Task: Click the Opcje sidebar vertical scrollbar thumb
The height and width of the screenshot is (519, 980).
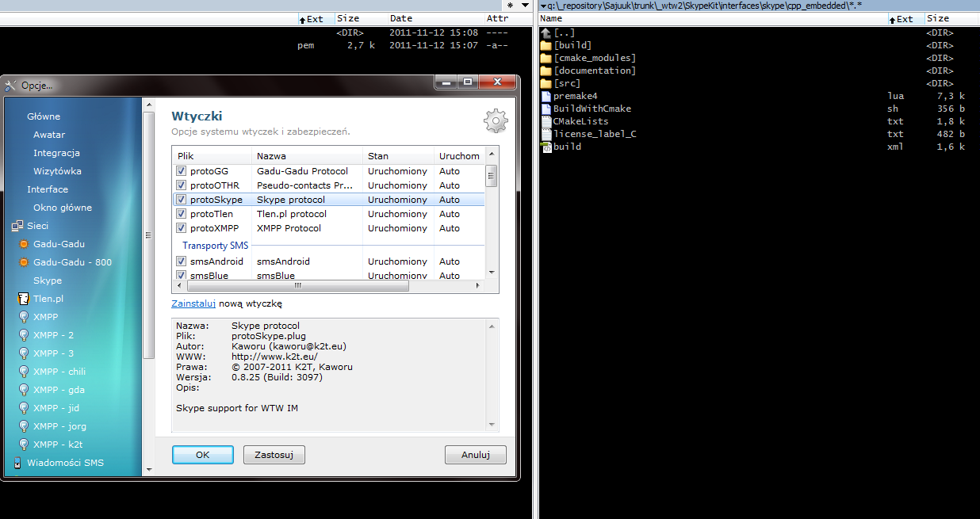Action: (148, 235)
